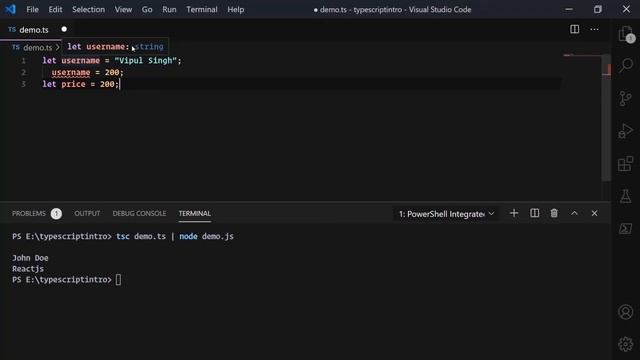
Task: Switch to the Debug Console tab
Action: (139, 213)
